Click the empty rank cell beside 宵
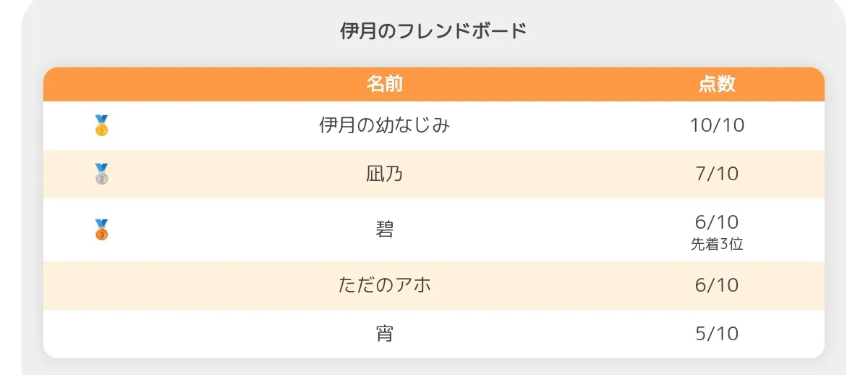This screenshot has height=375, width=868. (x=102, y=334)
